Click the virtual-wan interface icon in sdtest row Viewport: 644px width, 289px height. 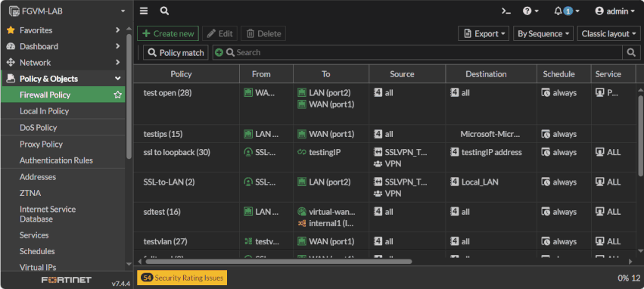coord(302,212)
